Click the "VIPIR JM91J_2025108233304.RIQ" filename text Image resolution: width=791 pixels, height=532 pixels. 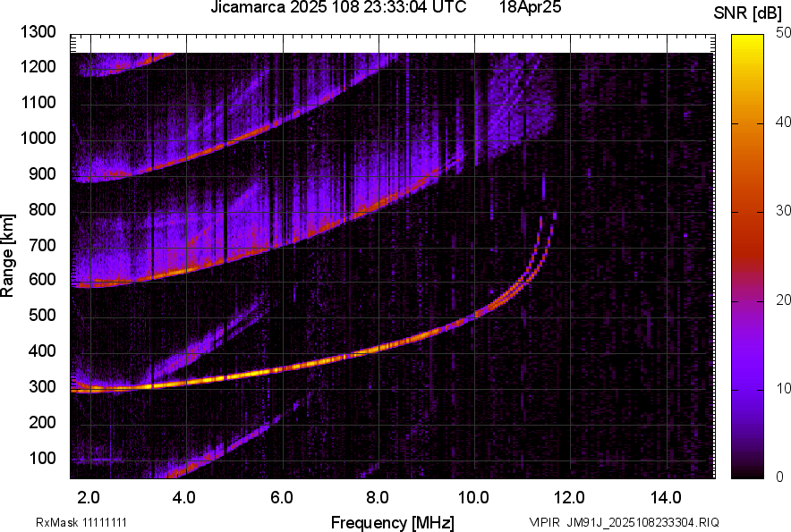(x=624, y=522)
